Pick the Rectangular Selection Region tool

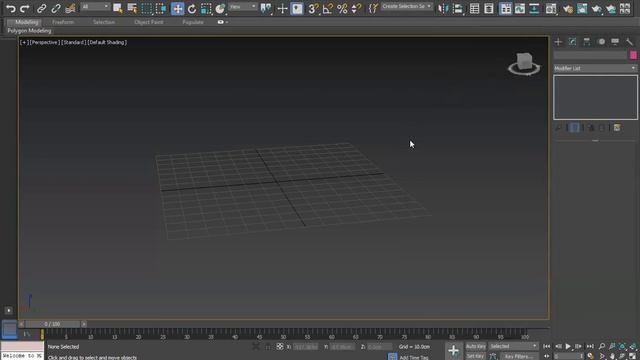click(x=147, y=8)
